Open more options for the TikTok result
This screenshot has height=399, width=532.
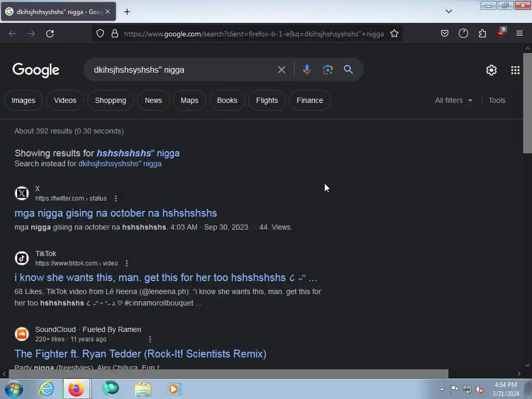click(x=127, y=263)
